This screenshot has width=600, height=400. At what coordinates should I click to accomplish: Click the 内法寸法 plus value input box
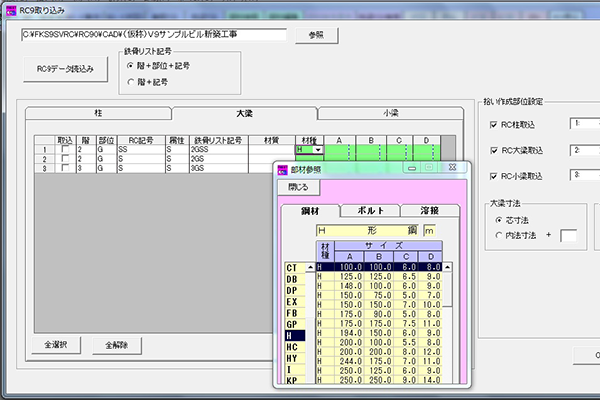click(568, 236)
